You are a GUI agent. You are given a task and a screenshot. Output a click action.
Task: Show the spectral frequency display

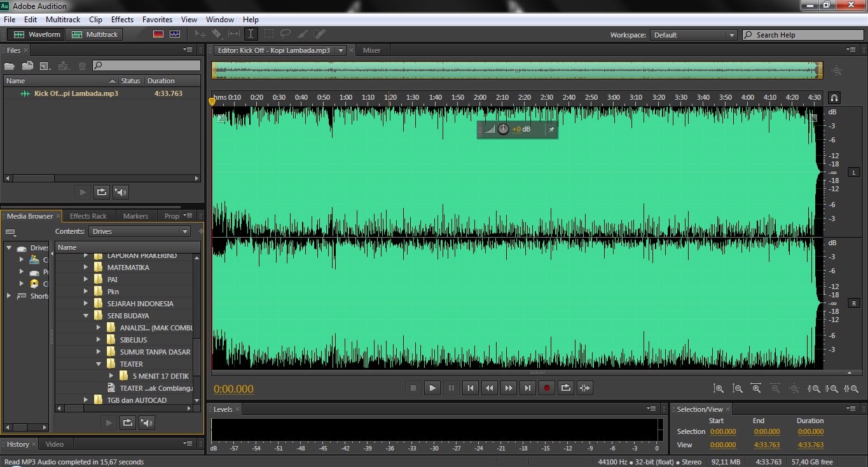(158, 34)
